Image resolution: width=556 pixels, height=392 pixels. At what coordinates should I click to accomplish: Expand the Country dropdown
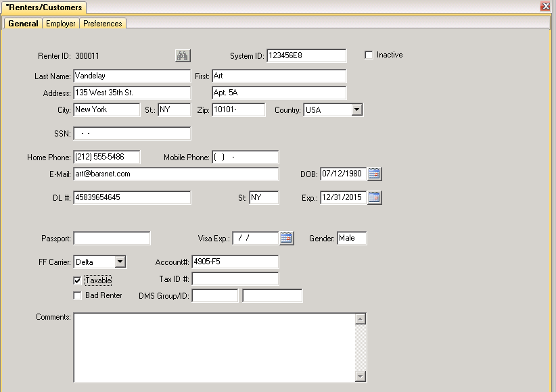(357, 110)
